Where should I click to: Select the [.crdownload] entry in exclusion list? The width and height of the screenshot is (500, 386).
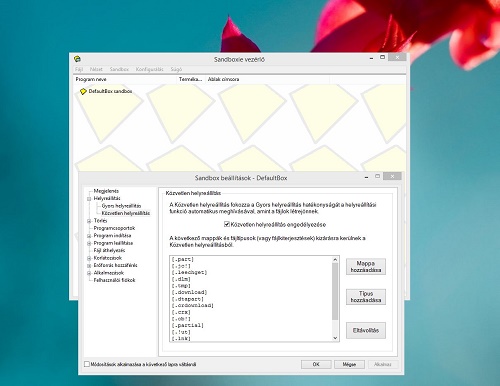point(192,305)
